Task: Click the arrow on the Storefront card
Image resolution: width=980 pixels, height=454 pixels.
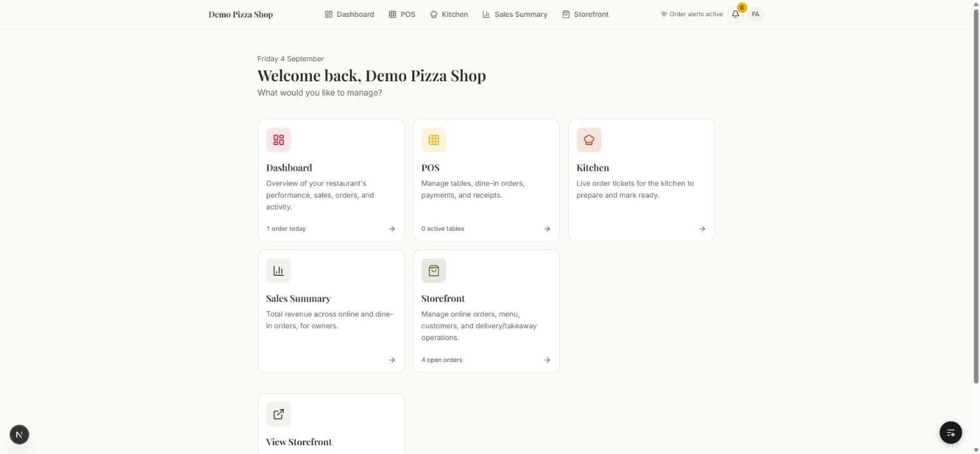Action: [x=547, y=360]
